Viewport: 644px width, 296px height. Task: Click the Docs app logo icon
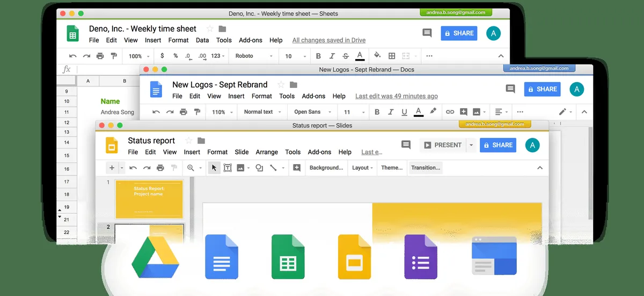tap(156, 89)
